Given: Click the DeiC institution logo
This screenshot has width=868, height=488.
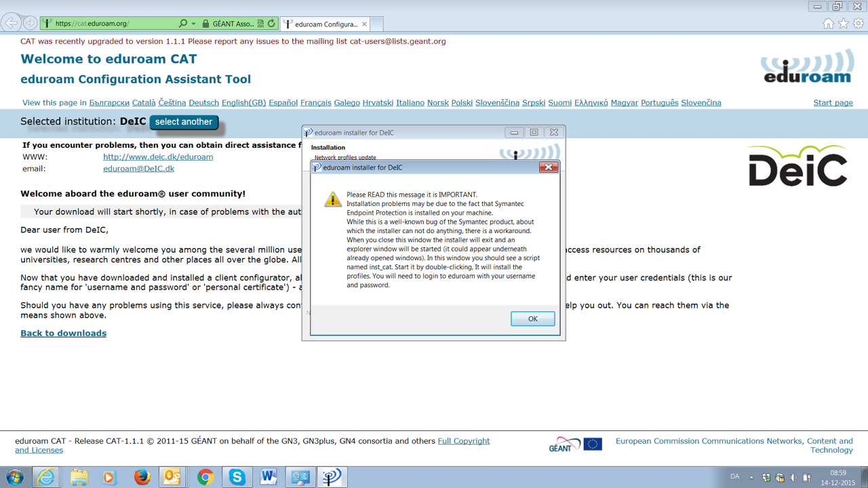Looking at the screenshot, I should [797, 166].
